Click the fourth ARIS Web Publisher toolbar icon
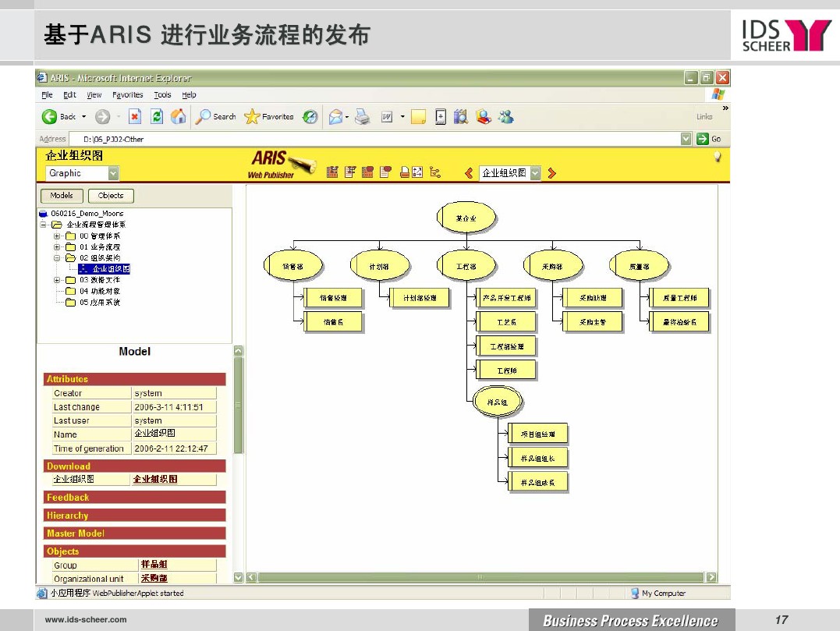Viewport: 840px width, 631px height. click(385, 172)
